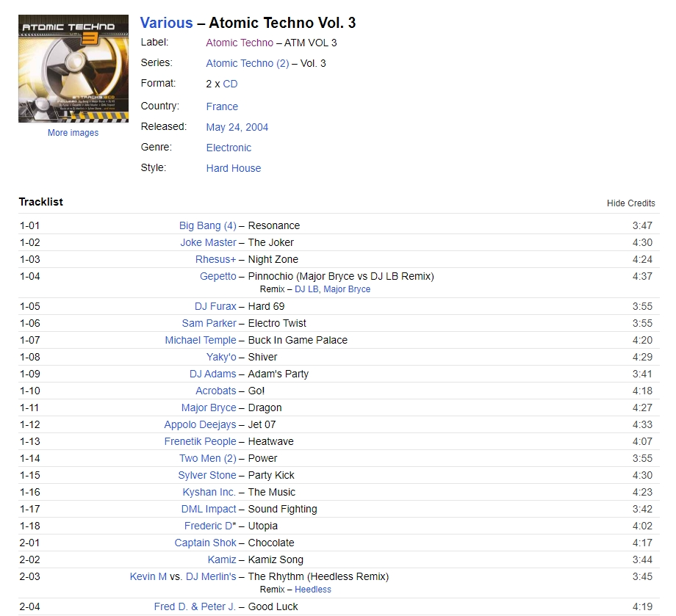This screenshot has height=616, width=676.
Task: Open artist Michael Temple
Action: pyautogui.click(x=201, y=340)
